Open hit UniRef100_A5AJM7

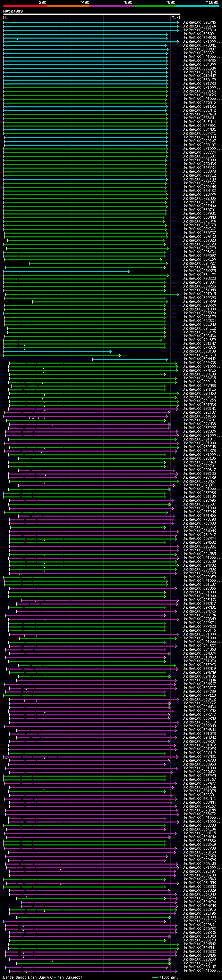pos(199,967)
